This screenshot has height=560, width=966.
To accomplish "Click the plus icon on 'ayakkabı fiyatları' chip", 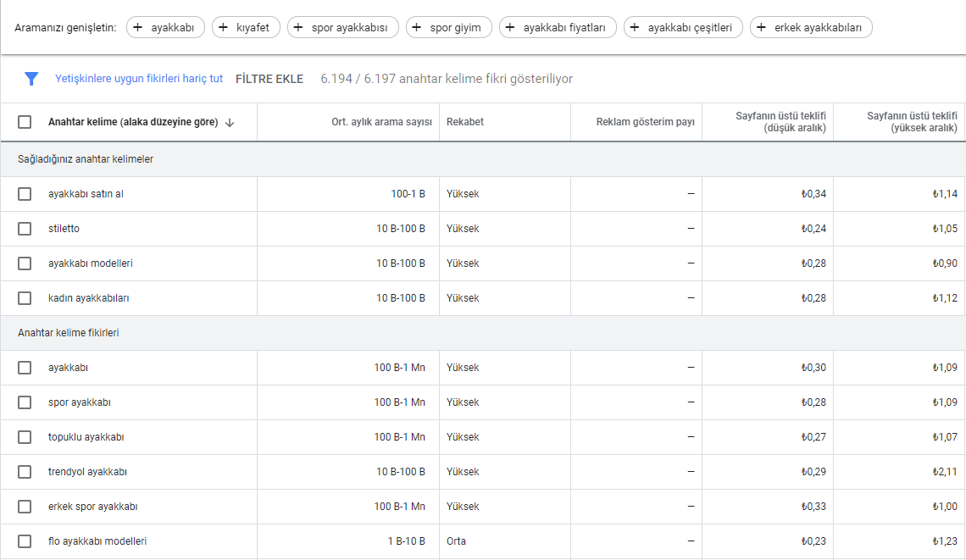I will click(x=511, y=28).
